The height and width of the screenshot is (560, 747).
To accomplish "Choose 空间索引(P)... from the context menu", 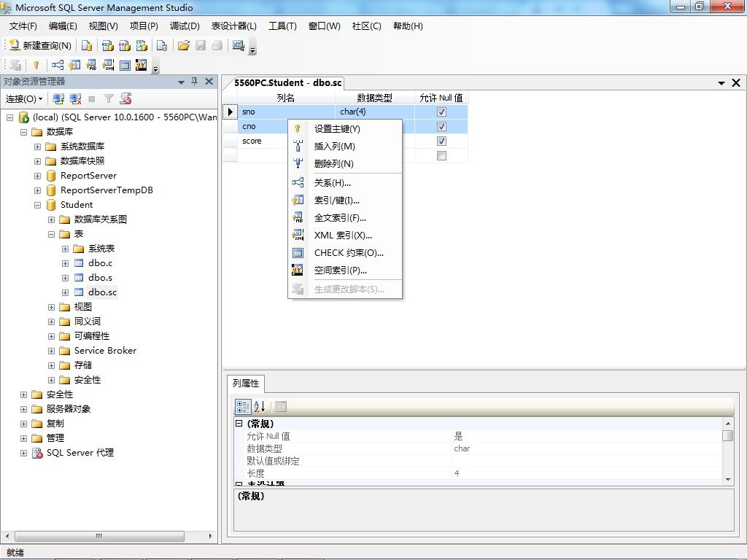I will 345,271.
